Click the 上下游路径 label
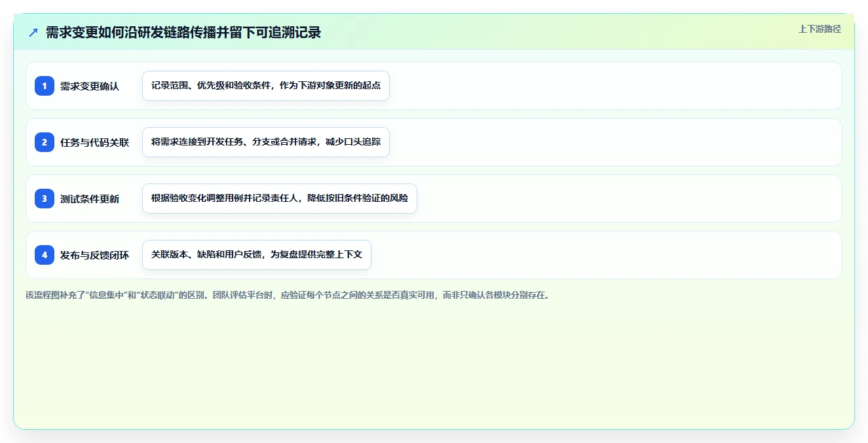This screenshot has height=443, width=868. [820, 29]
